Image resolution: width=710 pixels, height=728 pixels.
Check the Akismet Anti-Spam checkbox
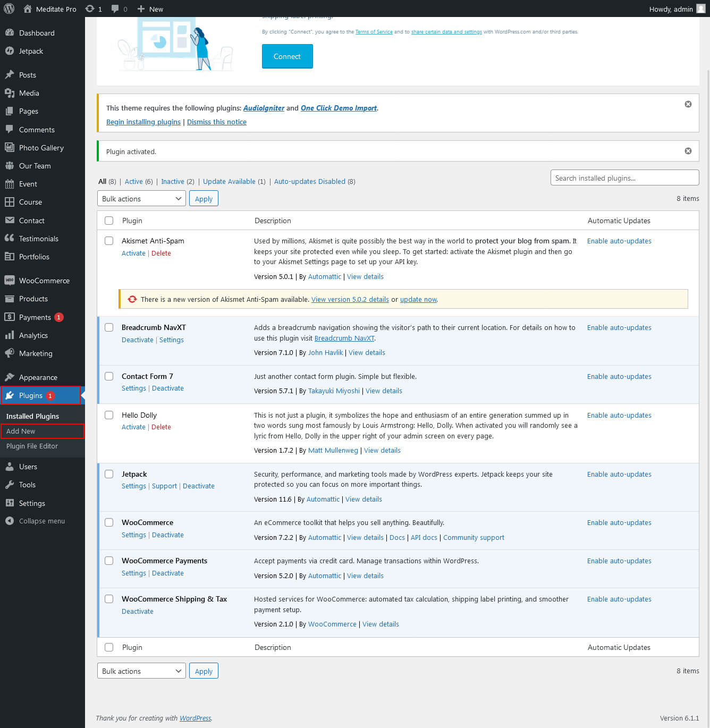pos(109,241)
